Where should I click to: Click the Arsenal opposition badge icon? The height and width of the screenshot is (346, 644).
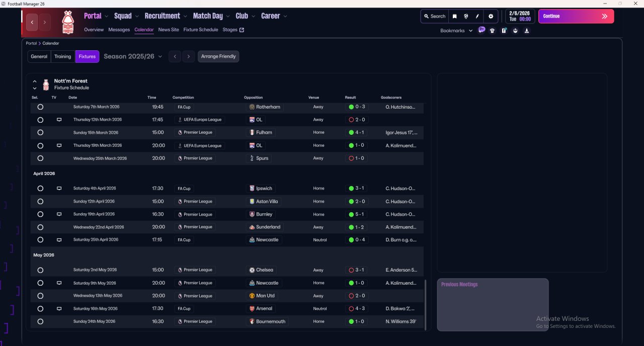tap(252, 309)
